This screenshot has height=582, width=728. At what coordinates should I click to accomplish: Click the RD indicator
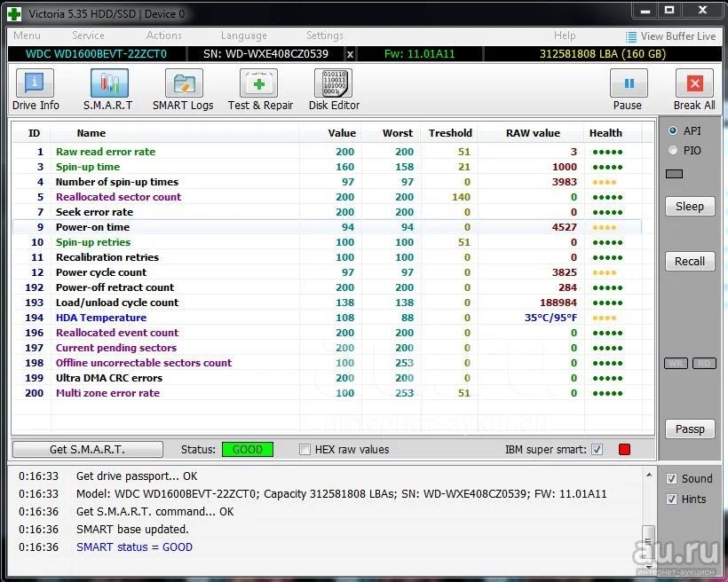[704, 363]
